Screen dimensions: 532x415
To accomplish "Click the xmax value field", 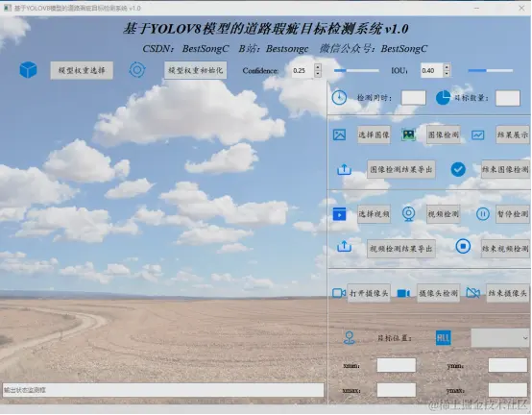I will tap(397, 390).
